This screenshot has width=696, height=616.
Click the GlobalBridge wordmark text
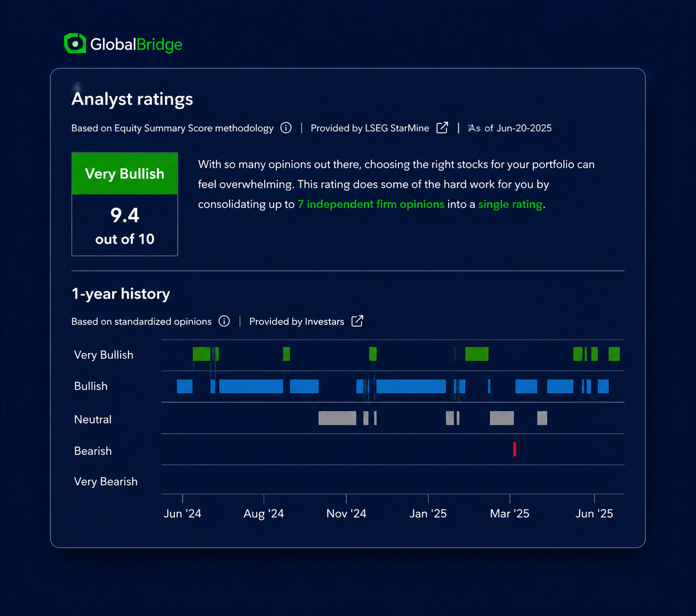coord(136,44)
